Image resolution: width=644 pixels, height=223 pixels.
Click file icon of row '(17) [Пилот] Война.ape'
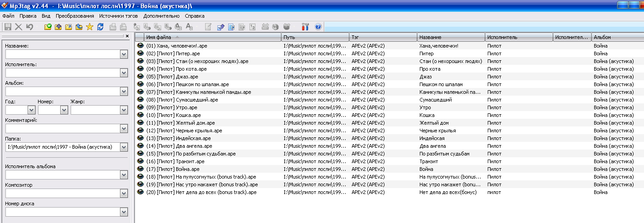click(x=140, y=169)
